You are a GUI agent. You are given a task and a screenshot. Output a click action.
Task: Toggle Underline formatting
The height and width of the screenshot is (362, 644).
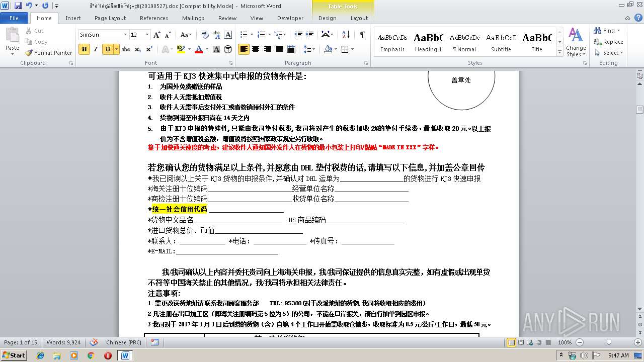pos(108,49)
